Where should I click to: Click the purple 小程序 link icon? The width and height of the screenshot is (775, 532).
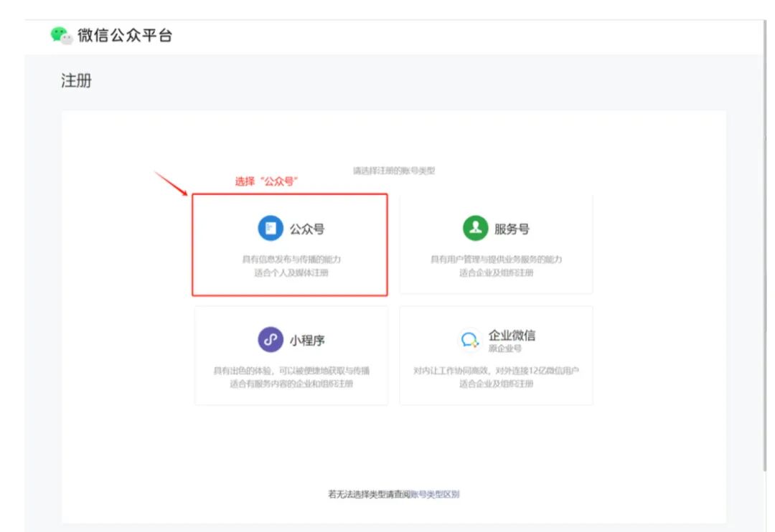tap(271, 339)
